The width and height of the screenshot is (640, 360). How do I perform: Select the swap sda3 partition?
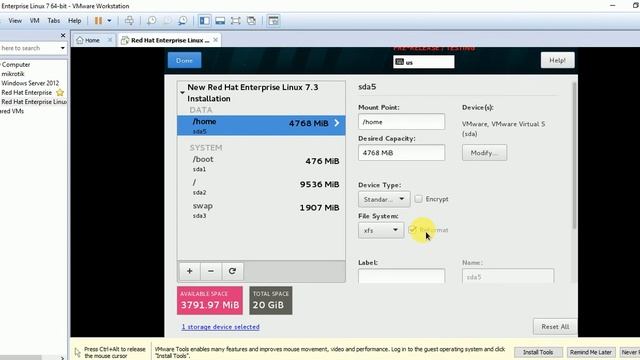point(261,210)
